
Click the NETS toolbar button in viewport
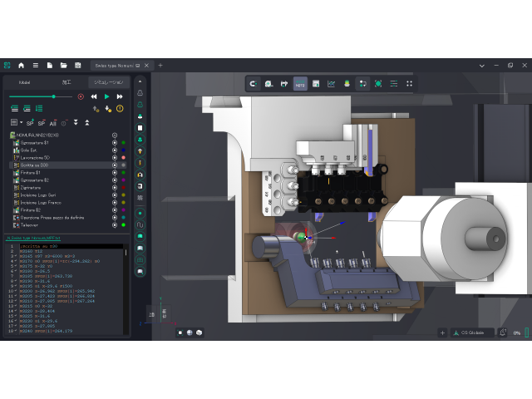tap(300, 83)
